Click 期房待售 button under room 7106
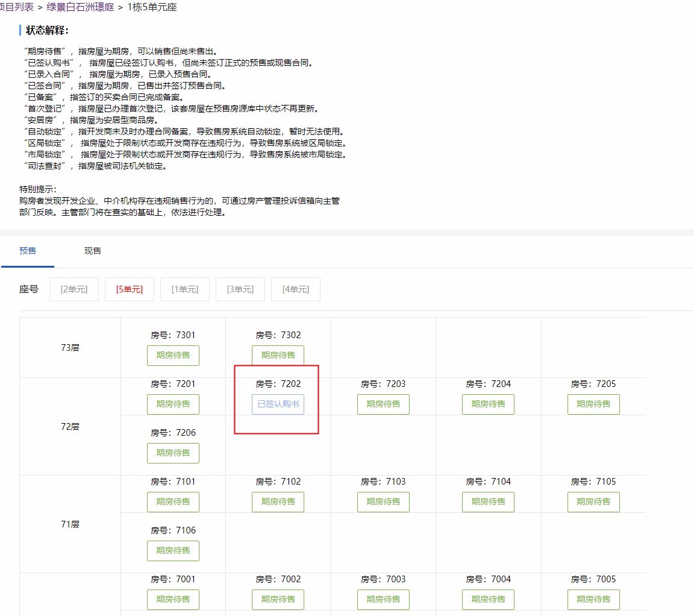The width and height of the screenshot is (694, 616). click(173, 551)
